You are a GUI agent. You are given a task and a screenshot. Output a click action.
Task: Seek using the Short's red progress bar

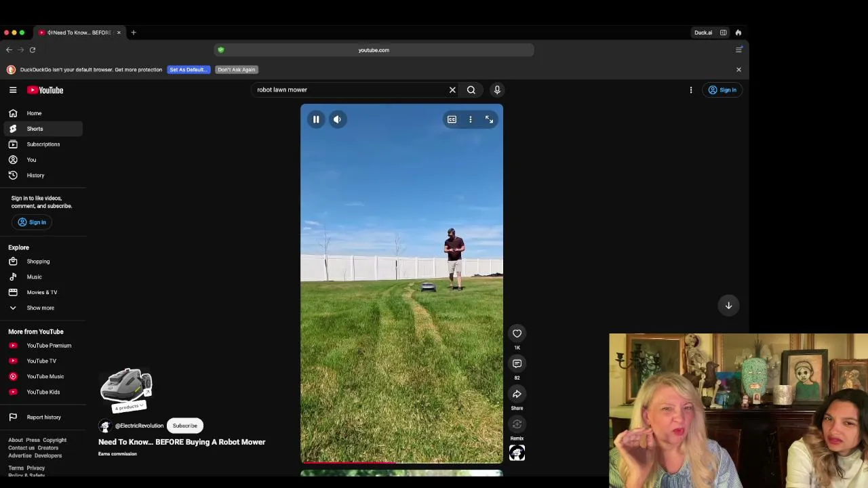(x=401, y=463)
